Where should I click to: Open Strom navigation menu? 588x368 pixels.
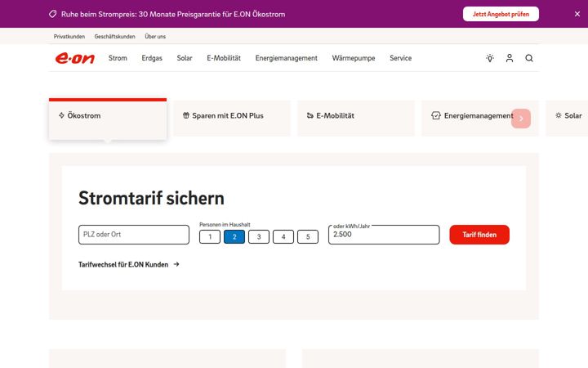pos(118,58)
